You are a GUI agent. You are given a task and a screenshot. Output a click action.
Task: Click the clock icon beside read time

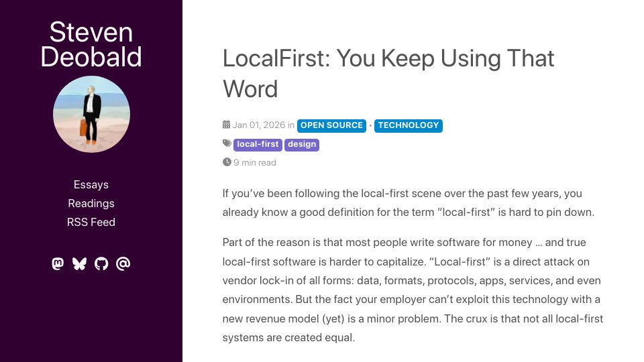tap(227, 162)
